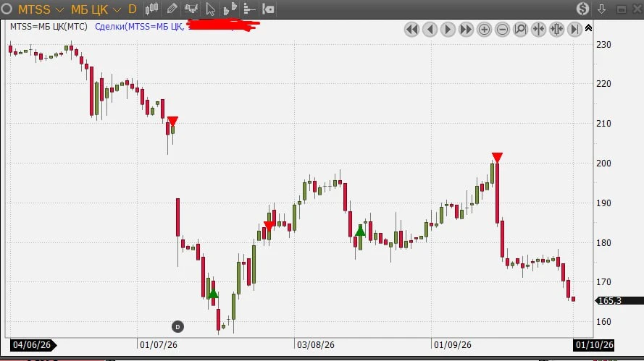Click red sell marker near 184
This screenshot has height=361, width=644.
pos(269,226)
